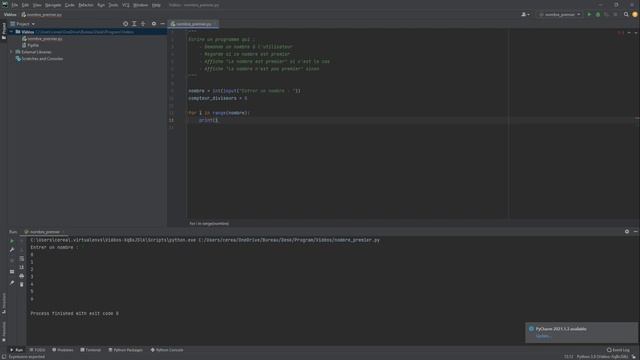This screenshot has height=360, width=640.
Task: Select Pipfile in project tree
Action: tap(31, 45)
